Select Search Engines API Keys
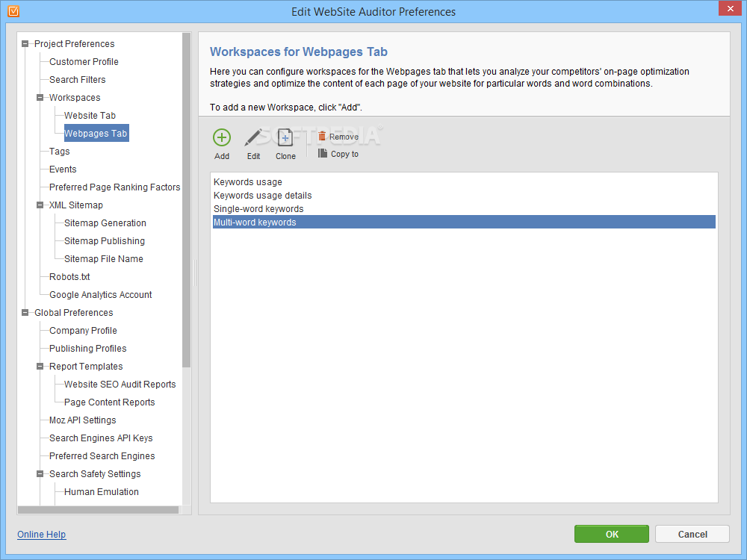The height and width of the screenshot is (560, 747). tap(101, 438)
